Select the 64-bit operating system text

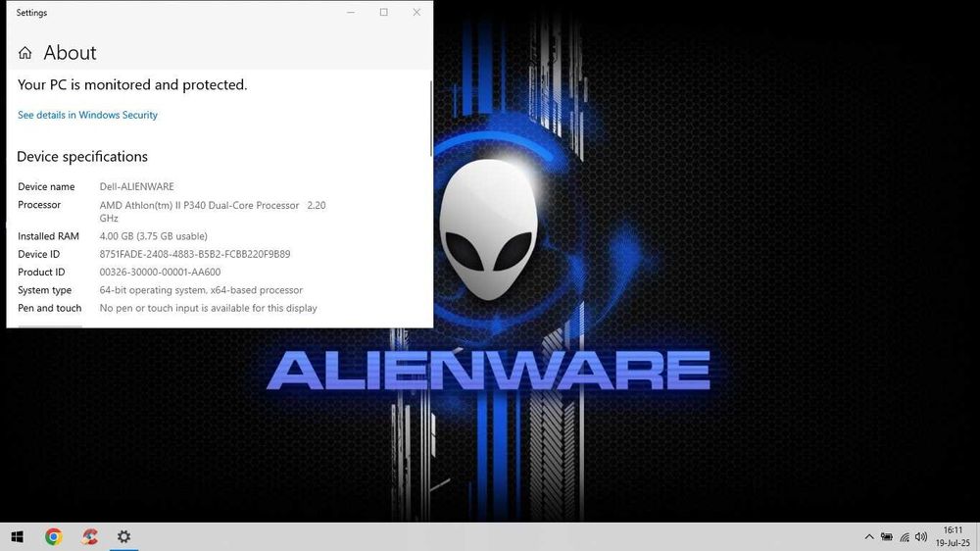(x=201, y=290)
